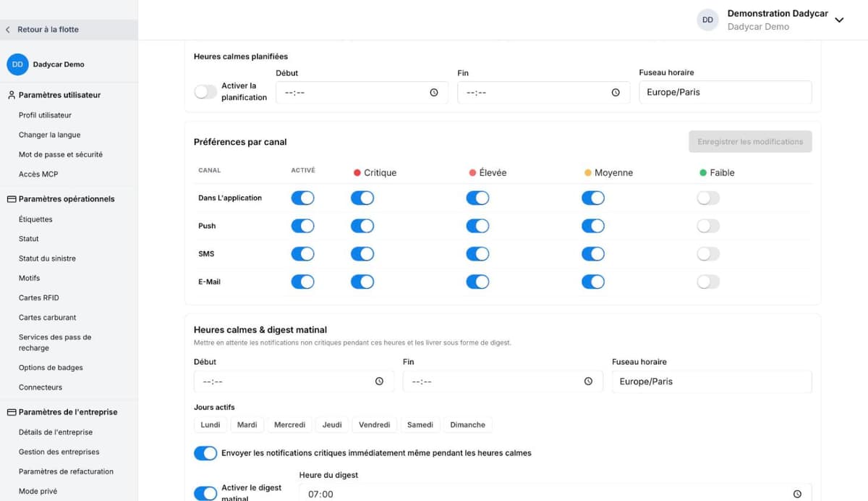This screenshot has width=868, height=501.
Task: Open the clock picker in digest section Début field
Action: (379, 382)
